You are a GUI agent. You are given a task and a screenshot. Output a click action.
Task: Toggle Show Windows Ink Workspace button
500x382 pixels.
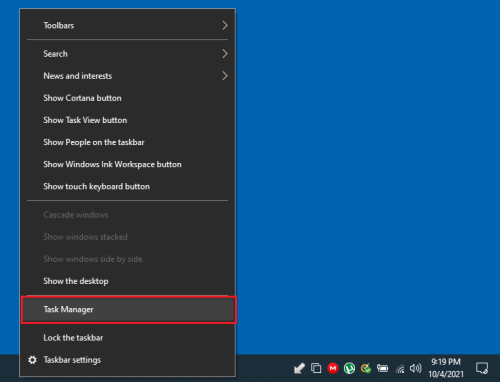coord(128,164)
